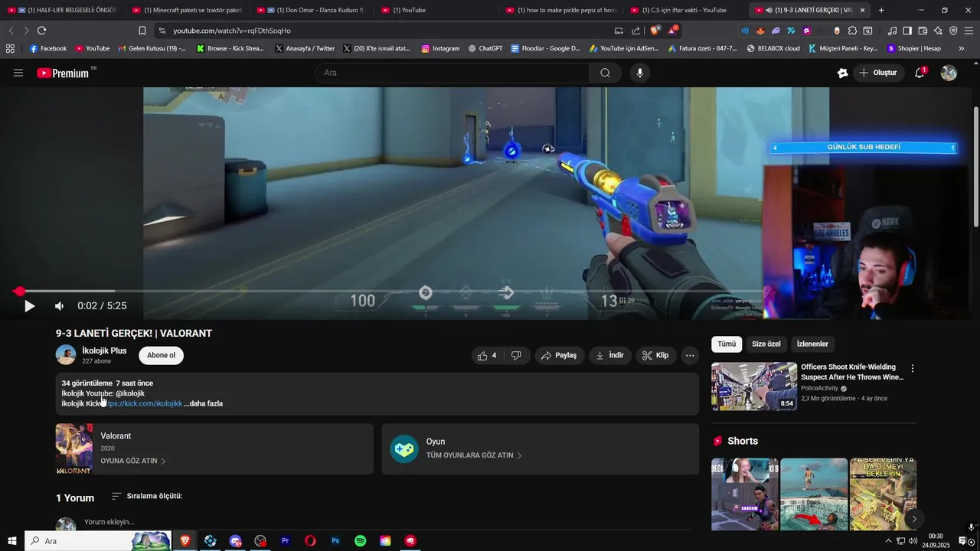The image size is (980, 551).
Task: Click the Brave Shields lion icon
Action: (655, 31)
